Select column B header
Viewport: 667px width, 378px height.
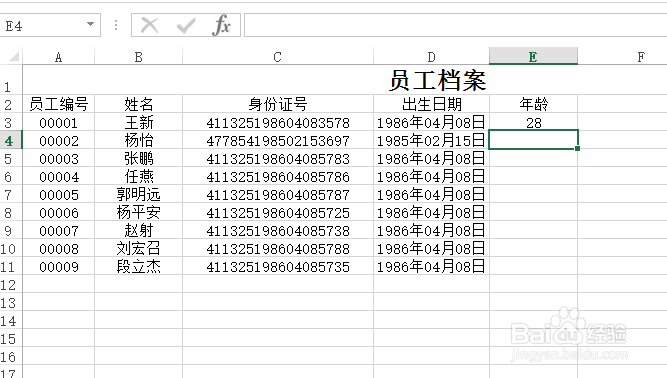tap(139, 57)
